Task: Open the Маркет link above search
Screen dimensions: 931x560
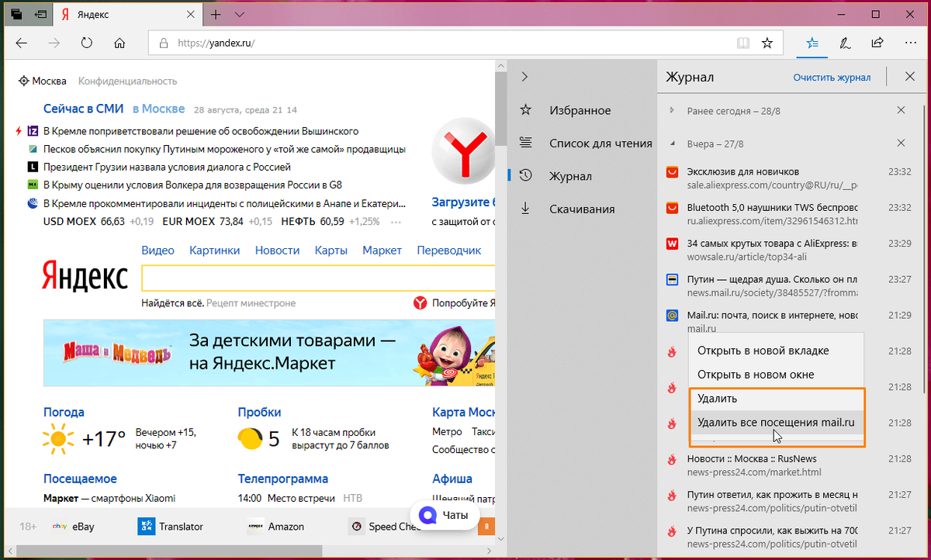Action: click(x=382, y=250)
